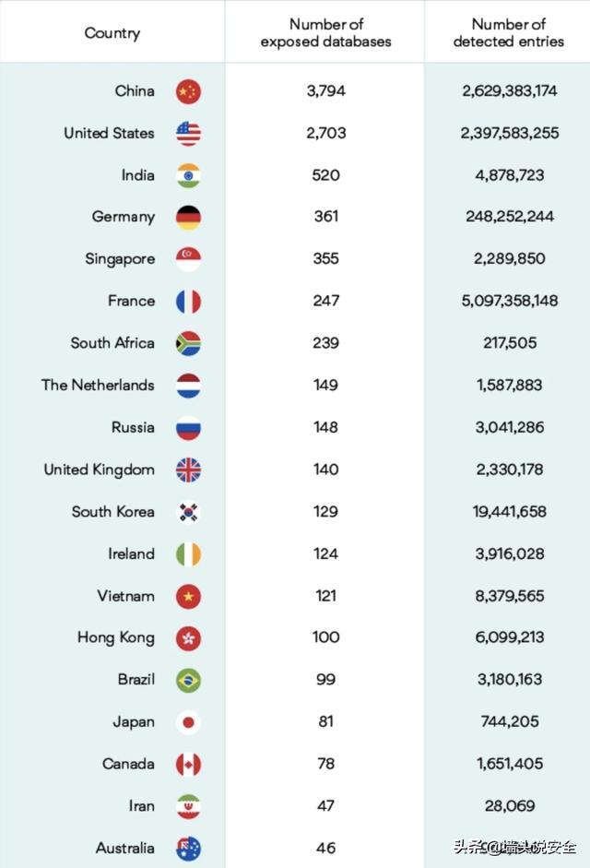Click the Hong Kong country label
The height and width of the screenshot is (868, 590).
click(x=116, y=637)
